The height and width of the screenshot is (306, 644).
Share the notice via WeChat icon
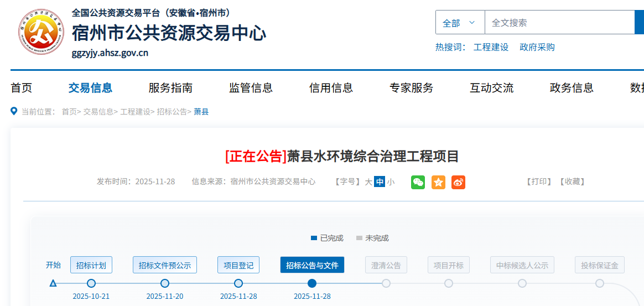(418, 182)
